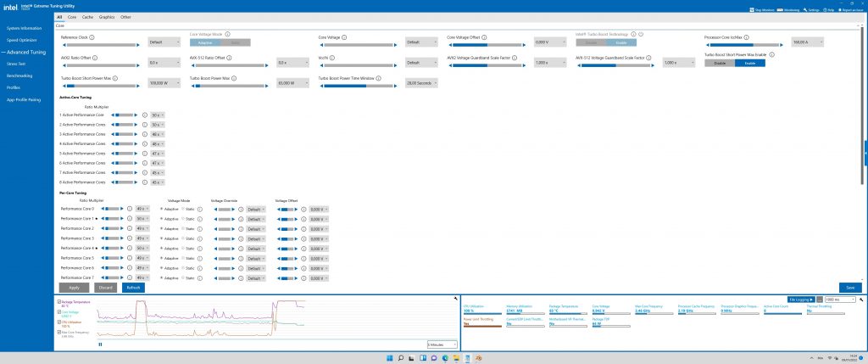This screenshot has width=868, height=364.
Task: Click the Discard button
Action: coord(105,288)
